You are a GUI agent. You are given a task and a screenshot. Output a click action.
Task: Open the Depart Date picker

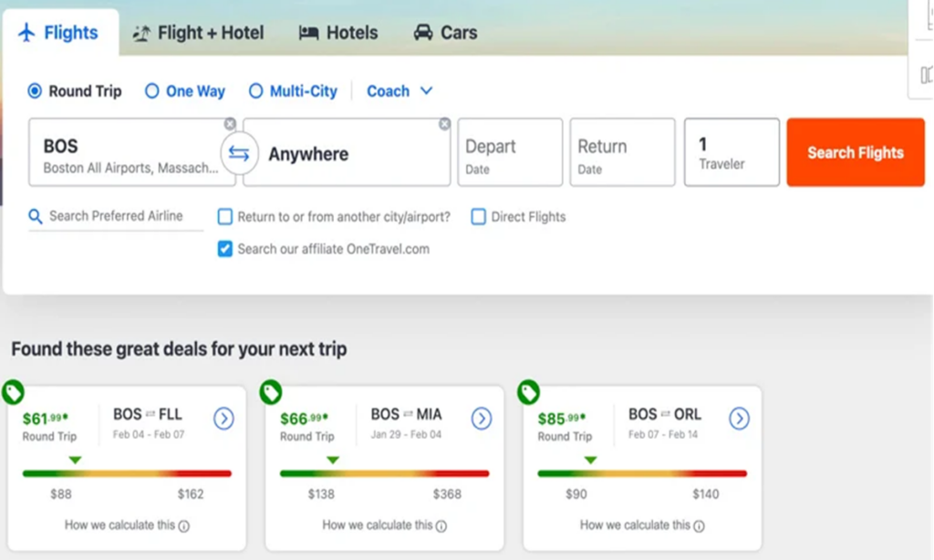click(509, 152)
